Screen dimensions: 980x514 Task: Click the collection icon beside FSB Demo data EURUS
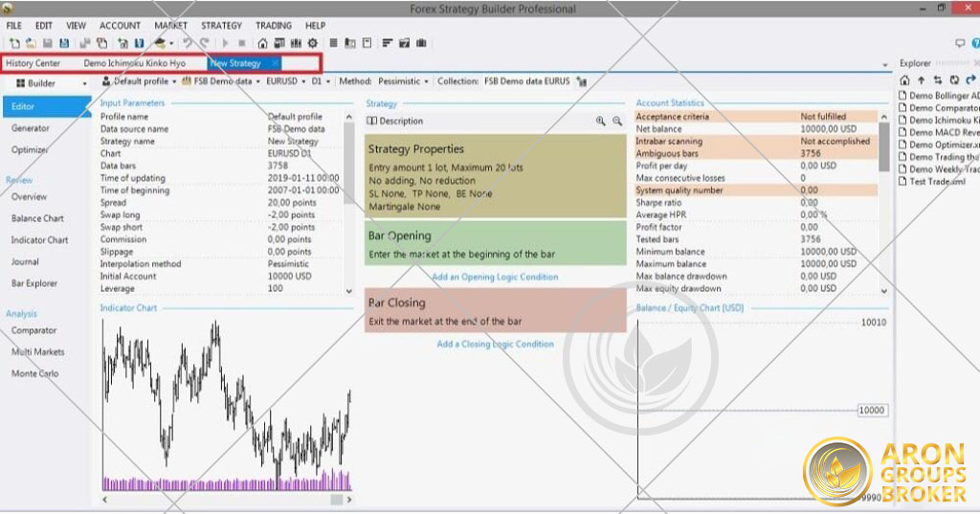[x=582, y=82]
